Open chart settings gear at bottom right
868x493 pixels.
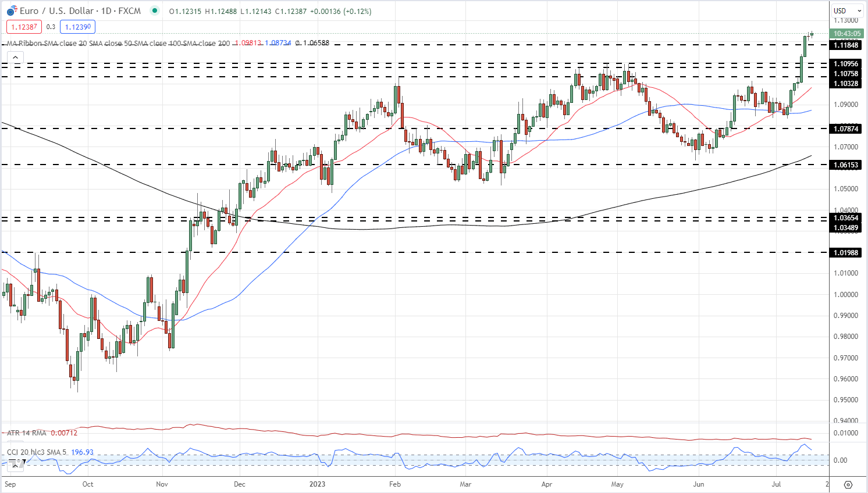pos(848,484)
